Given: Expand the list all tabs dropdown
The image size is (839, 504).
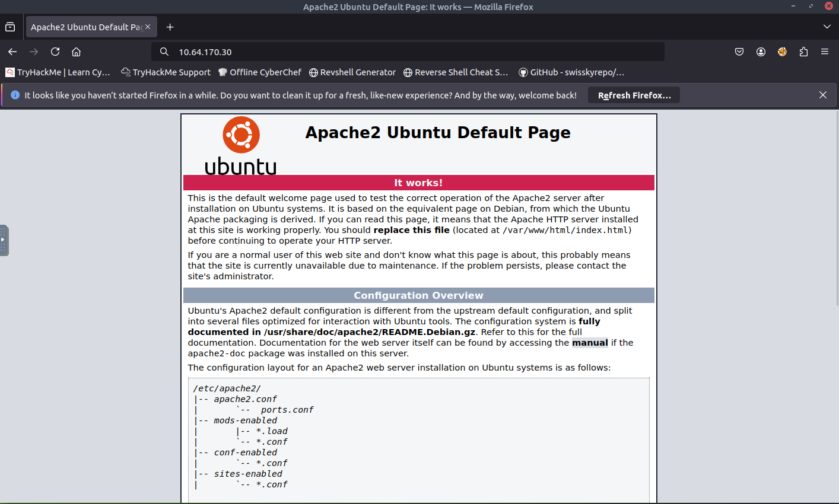Looking at the screenshot, I should 827,27.
